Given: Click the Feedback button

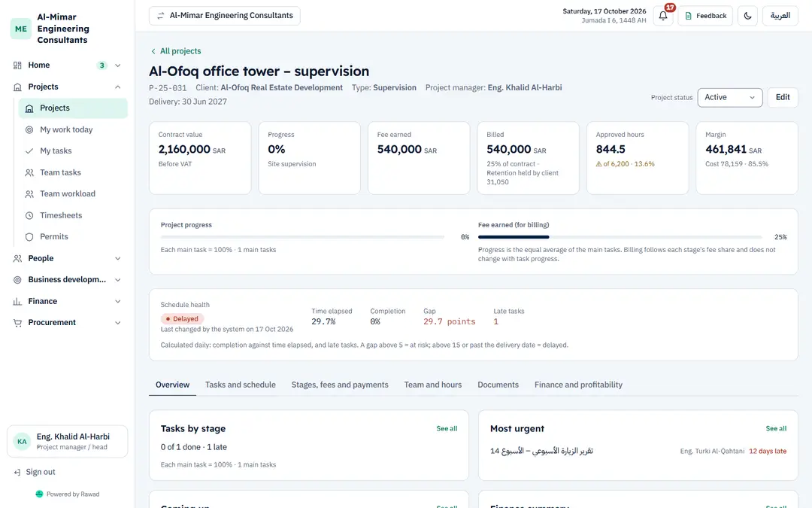Looking at the screenshot, I should (705, 16).
